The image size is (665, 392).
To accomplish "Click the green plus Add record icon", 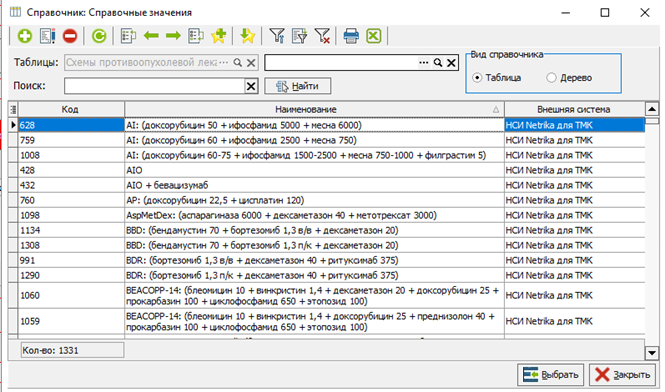I will [x=25, y=36].
